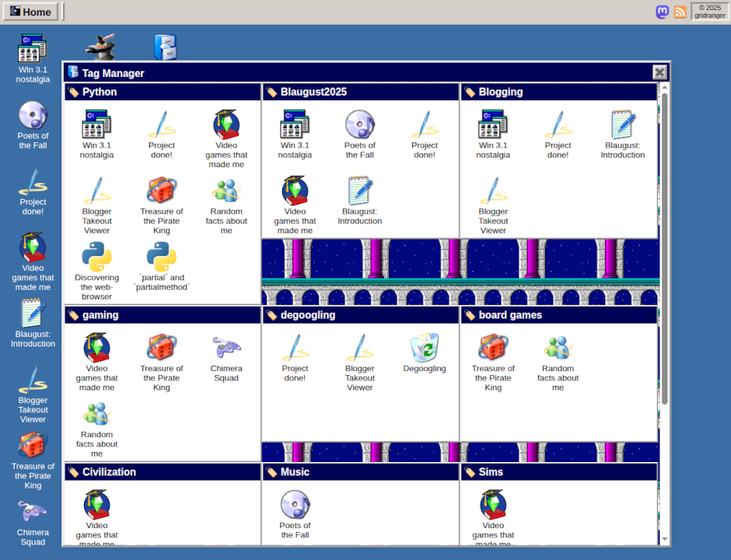Open Blogger Takeout Viewer under degoogling

point(359,362)
